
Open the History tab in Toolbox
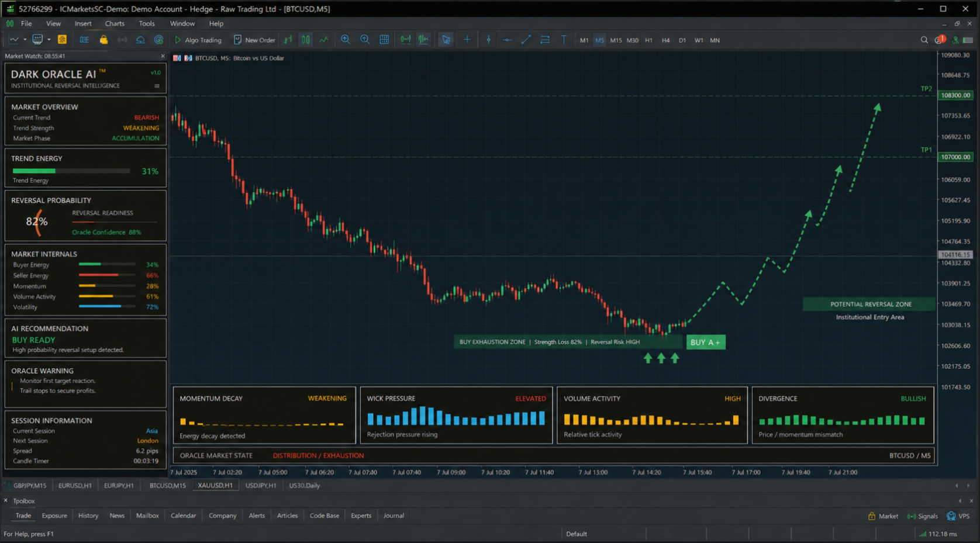[x=88, y=516]
